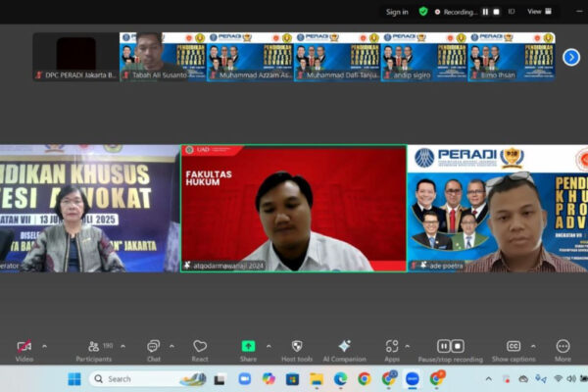Switch to active Zoom meeting taskbar icon

tap(413, 379)
